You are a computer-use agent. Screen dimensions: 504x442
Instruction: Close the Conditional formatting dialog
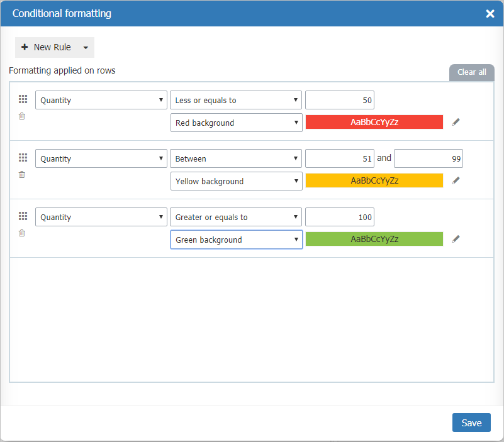[x=490, y=13]
